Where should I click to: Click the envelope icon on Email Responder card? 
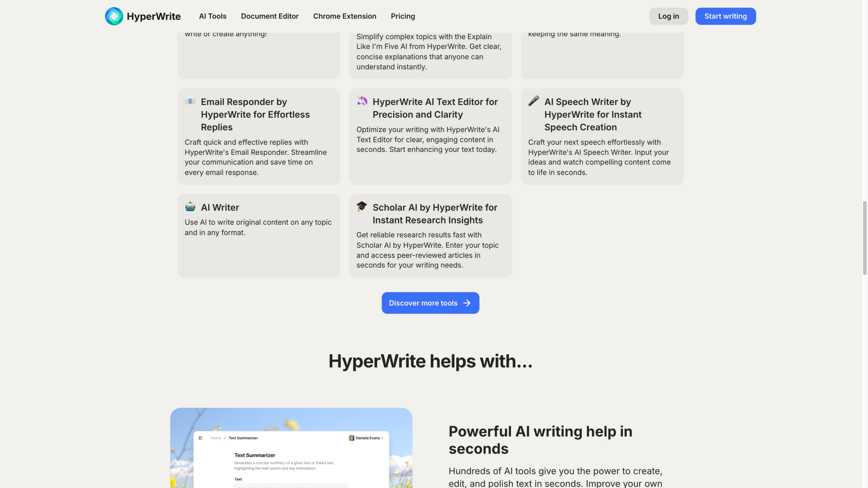point(190,101)
